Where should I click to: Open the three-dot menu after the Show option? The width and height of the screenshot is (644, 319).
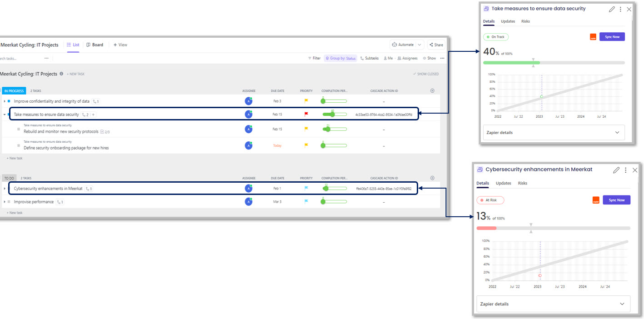point(442,58)
